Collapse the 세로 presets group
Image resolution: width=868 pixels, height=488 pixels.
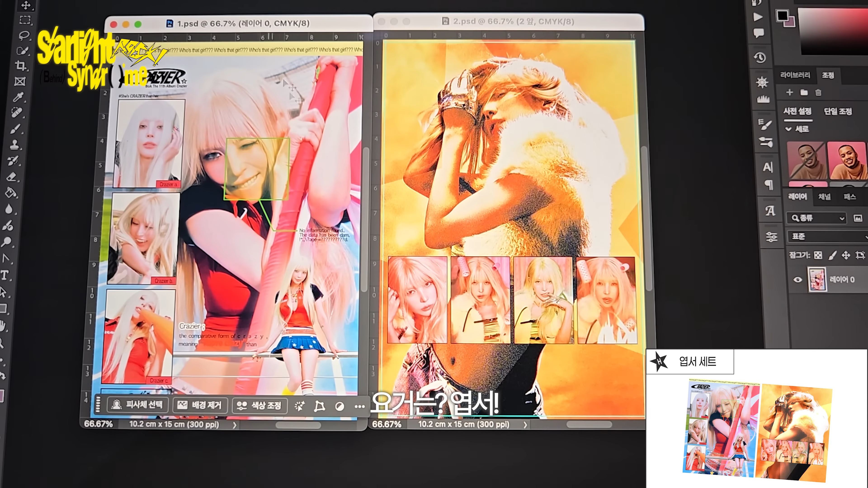(788, 129)
